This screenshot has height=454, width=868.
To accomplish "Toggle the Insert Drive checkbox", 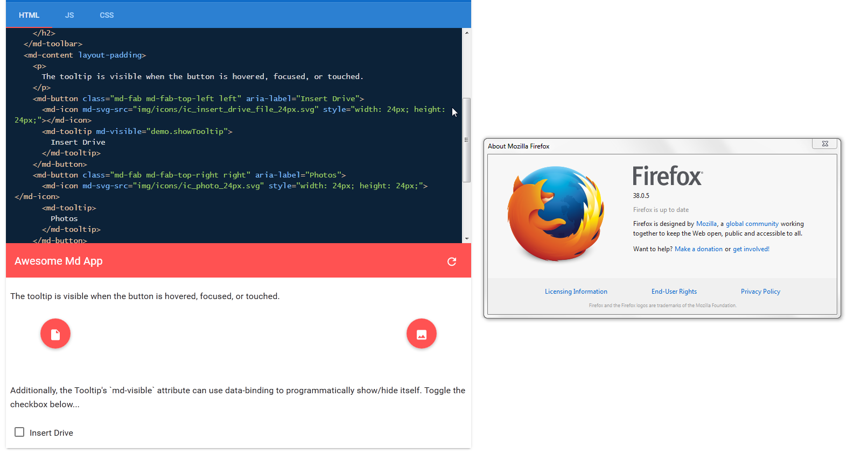I will pyautogui.click(x=19, y=432).
